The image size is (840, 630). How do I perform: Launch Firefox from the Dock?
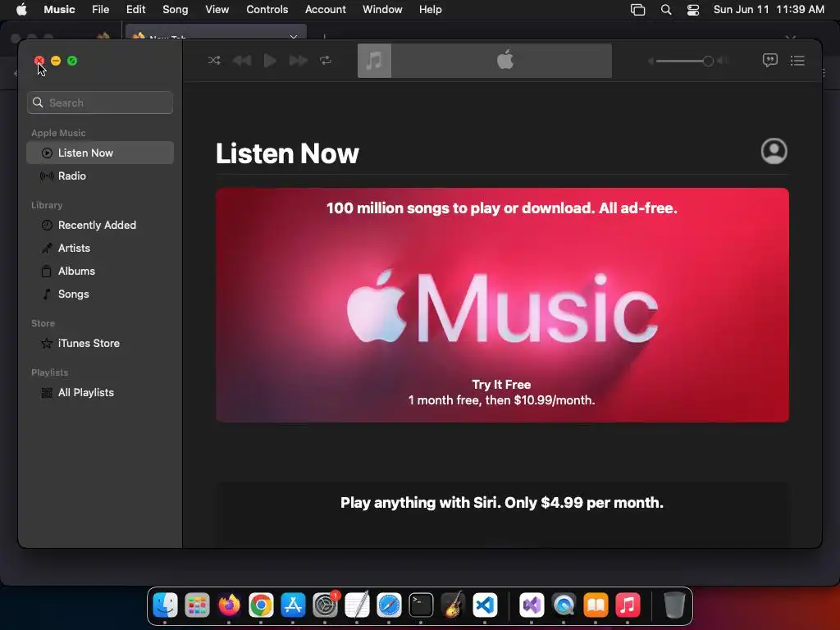(230, 605)
